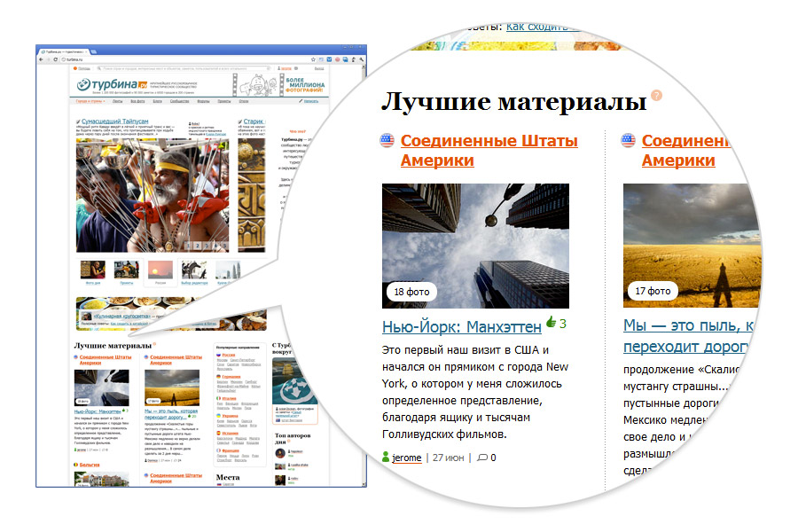Click the Написать link in navigation bar

click(311, 101)
